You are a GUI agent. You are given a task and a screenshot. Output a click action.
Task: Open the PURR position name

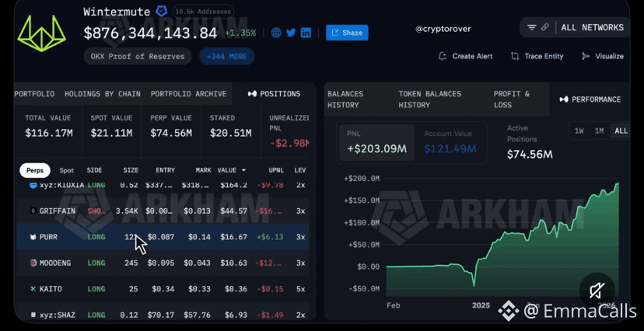48,237
